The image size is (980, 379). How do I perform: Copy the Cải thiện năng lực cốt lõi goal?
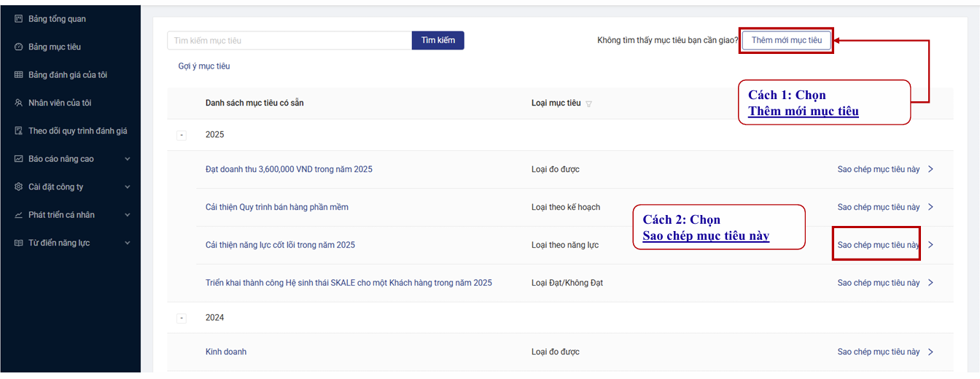pos(877,245)
